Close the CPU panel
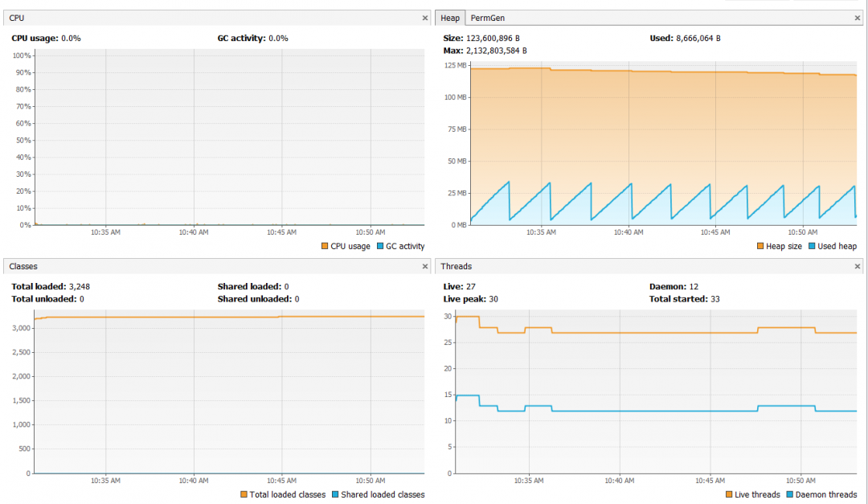 (x=425, y=17)
